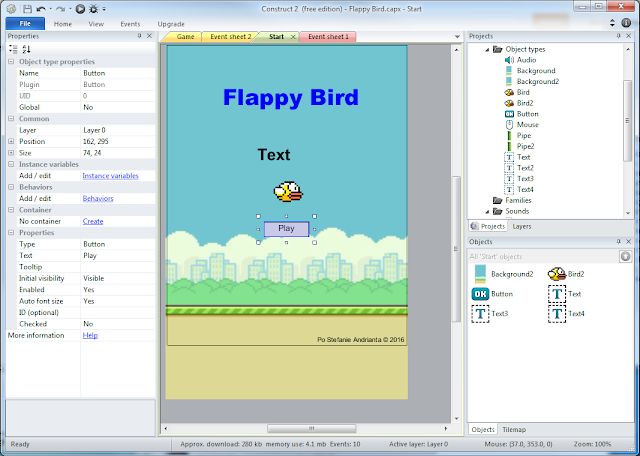
Task: Expand the Size property
Action: [11, 153]
